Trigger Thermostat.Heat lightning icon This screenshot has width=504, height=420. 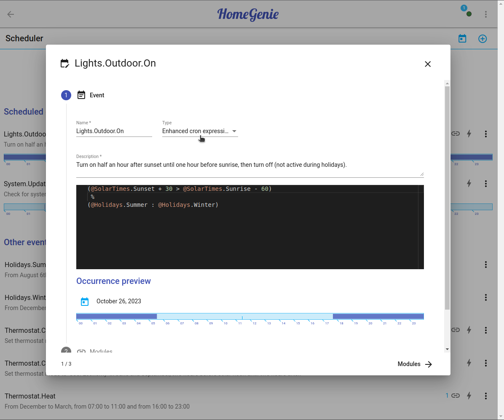(x=469, y=396)
